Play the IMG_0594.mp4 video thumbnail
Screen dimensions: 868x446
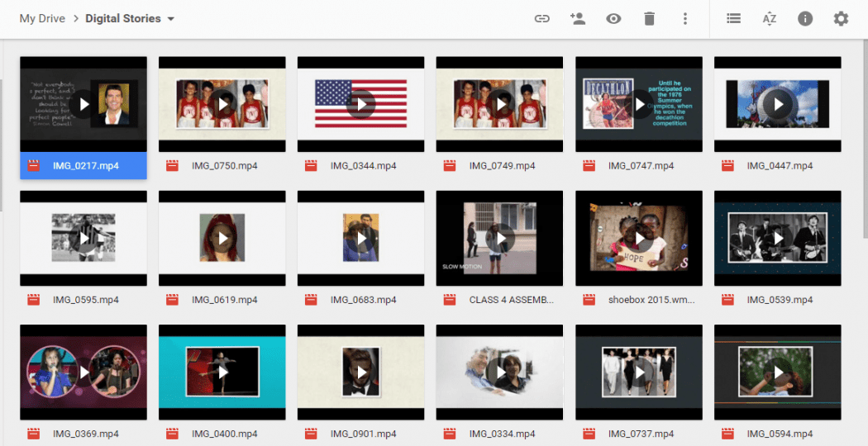pyautogui.click(x=778, y=372)
